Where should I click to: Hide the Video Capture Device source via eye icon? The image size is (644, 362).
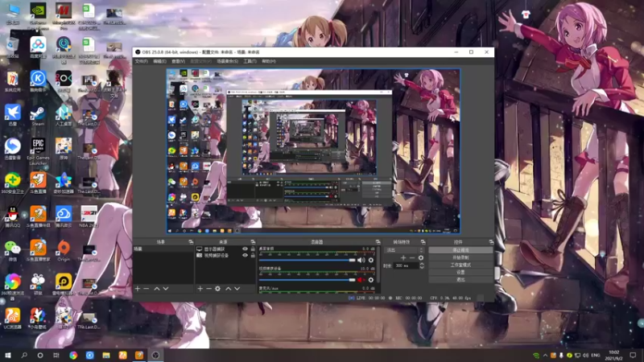tap(245, 255)
